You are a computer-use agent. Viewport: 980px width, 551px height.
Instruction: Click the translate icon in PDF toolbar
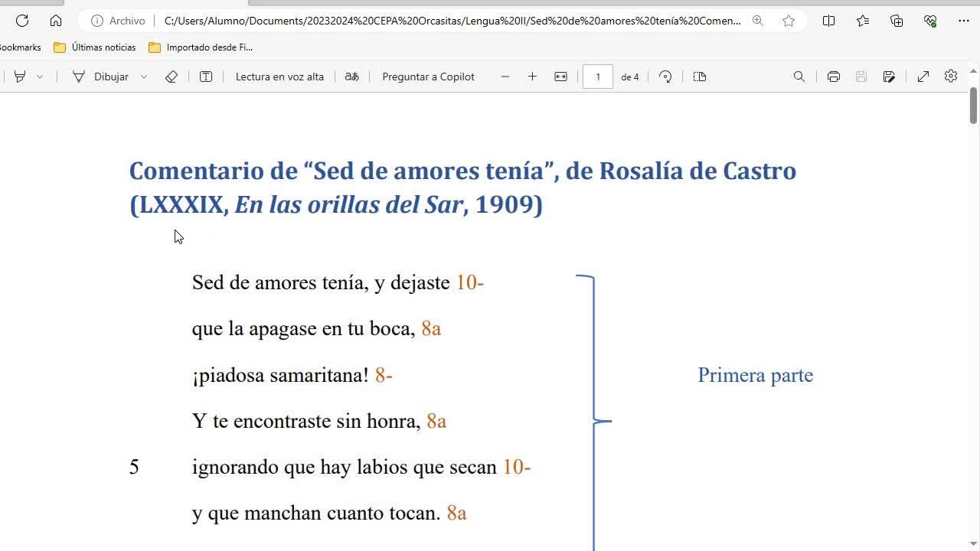click(x=351, y=77)
